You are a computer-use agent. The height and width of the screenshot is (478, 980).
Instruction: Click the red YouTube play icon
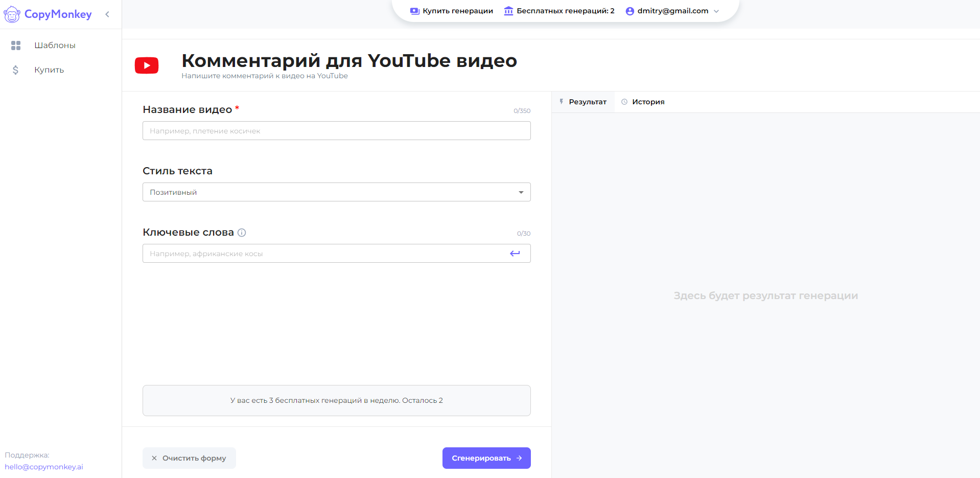tap(147, 65)
